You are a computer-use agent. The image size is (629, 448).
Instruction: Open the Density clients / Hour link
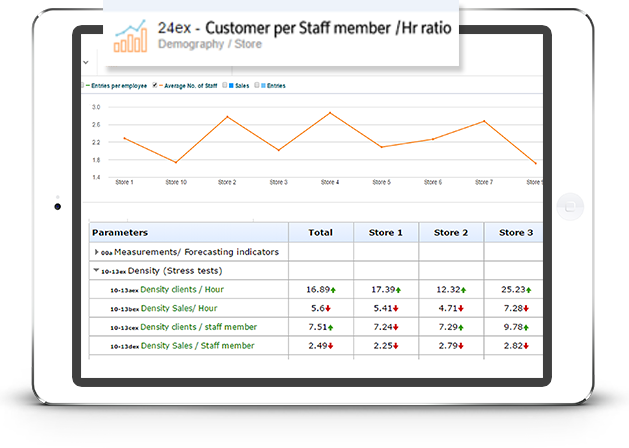(181, 289)
